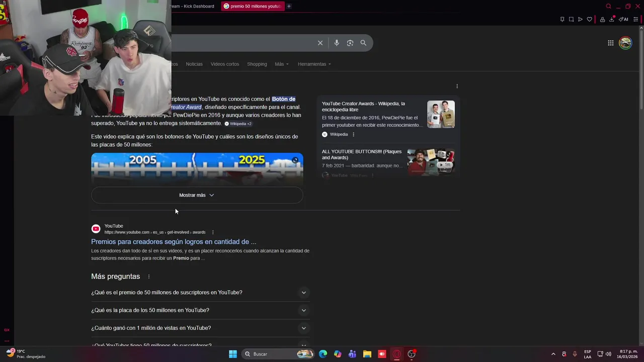Open the downloads icon in toolbar

612,19
